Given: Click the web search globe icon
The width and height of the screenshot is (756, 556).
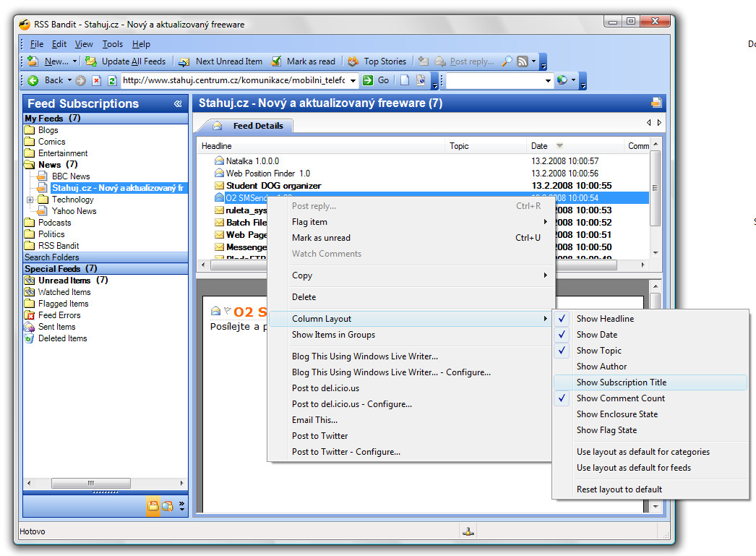Looking at the screenshot, I should coord(562,80).
